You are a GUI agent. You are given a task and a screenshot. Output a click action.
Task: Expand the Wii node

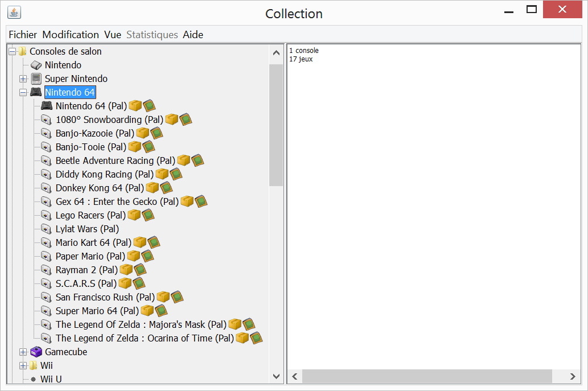pos(23,365)
